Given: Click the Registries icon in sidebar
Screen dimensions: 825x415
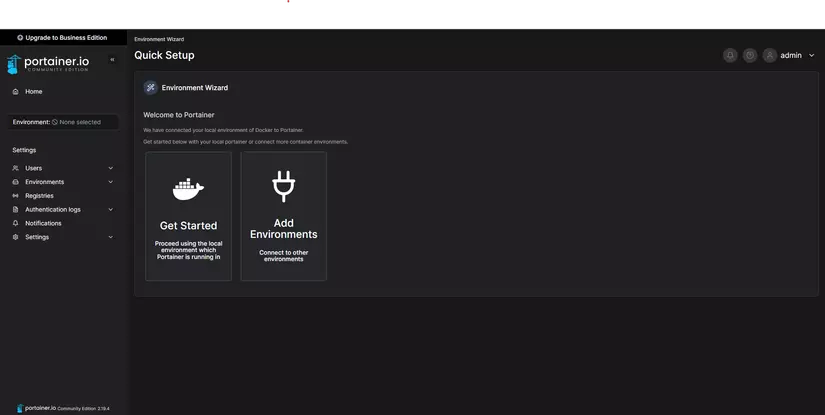Looking at the screenshot, I should (x=15, y=196).
